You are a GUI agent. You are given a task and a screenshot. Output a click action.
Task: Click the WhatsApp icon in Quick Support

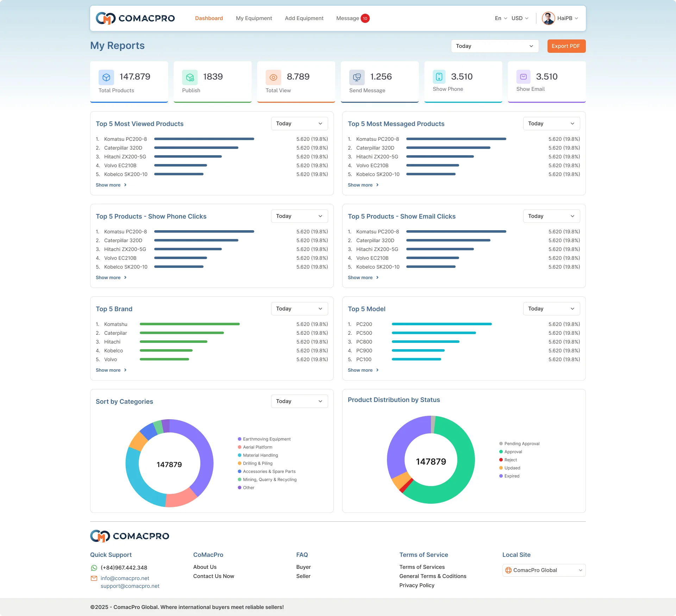[x=94, y=568]
